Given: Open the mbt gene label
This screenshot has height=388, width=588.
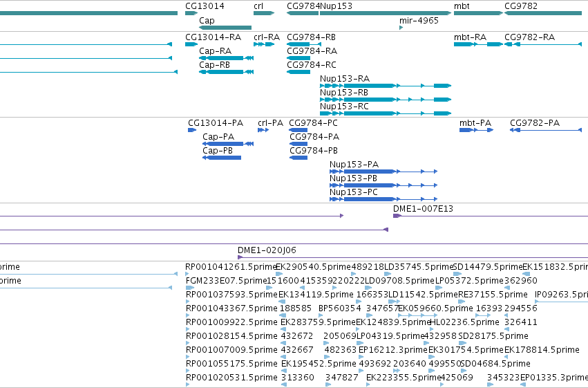Looking at the screenshot, I should [462, 6].
